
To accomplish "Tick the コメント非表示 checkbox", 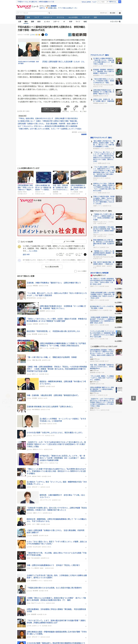I will click(75, 271).
